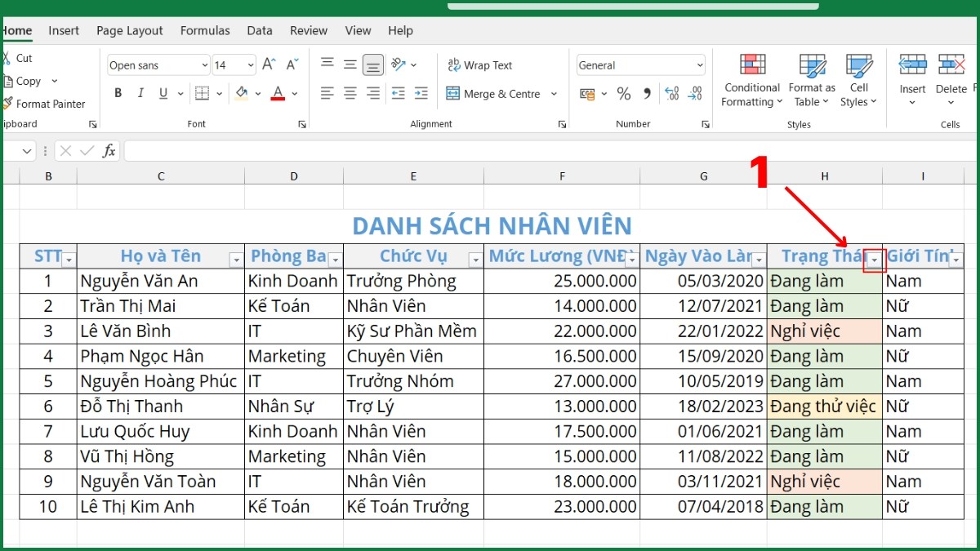Open Conditional Formatting
This screenshot has width=980, height=551.
(x=752, y=80)
